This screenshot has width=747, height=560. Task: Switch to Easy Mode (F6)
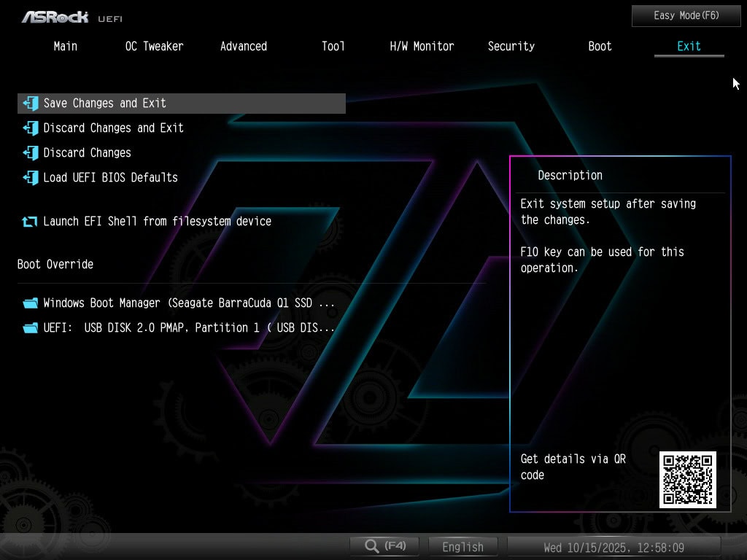[686, 15]
